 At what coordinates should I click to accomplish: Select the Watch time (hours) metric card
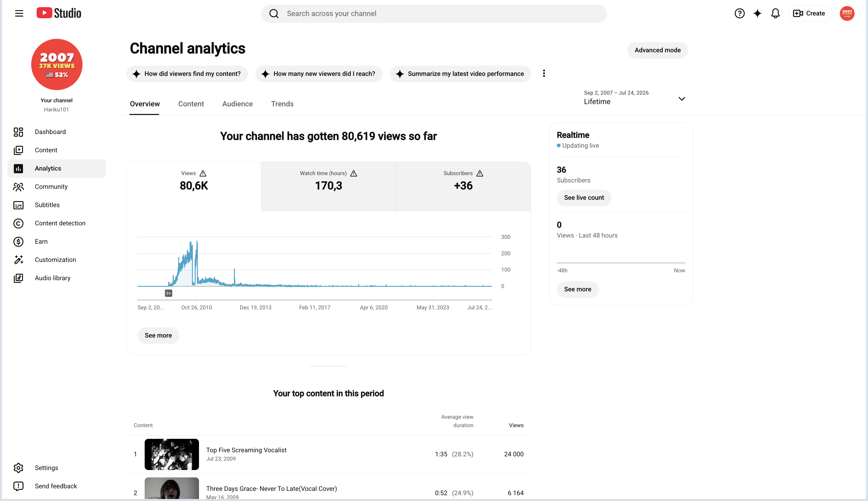[329, 187]
